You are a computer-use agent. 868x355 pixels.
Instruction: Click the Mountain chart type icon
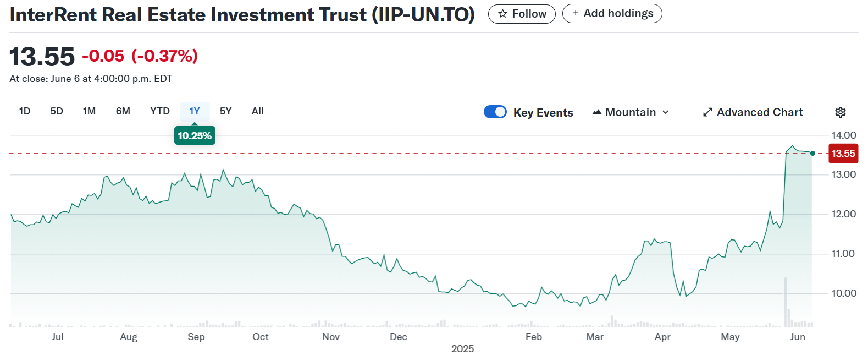coord(596,112)
